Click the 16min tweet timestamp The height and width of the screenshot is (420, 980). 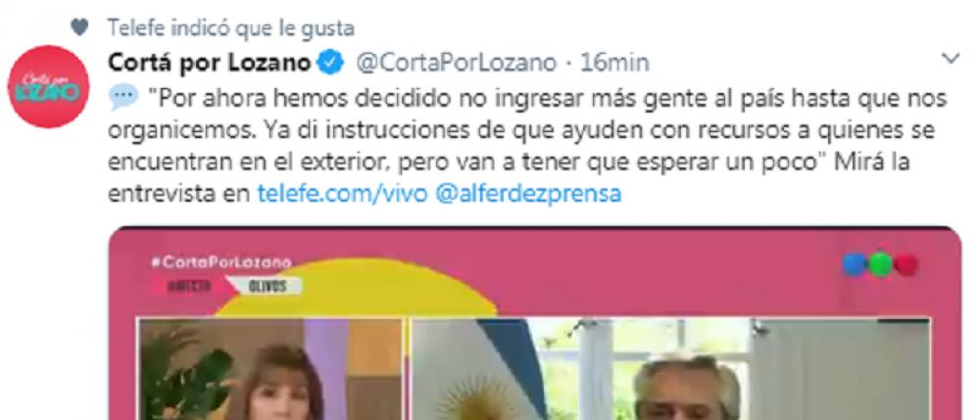click(614, 63)
